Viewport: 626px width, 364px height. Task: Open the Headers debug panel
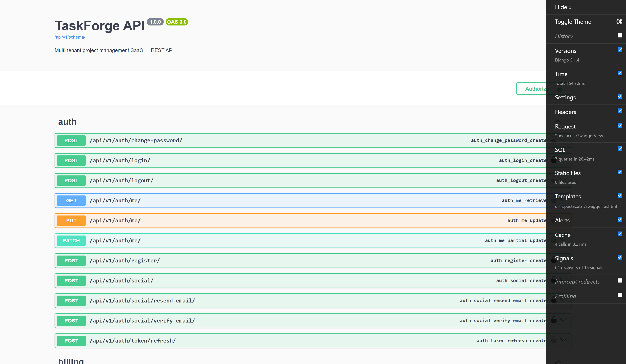coord(565,112)
